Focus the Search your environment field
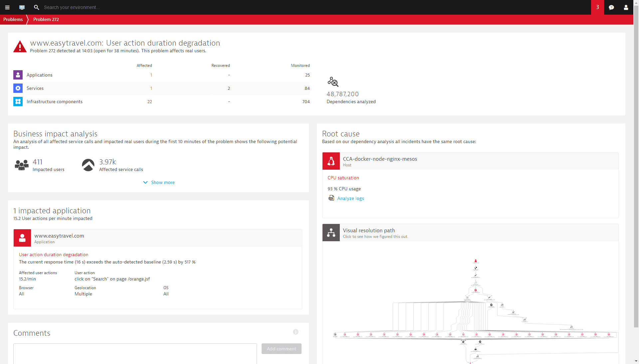Viewport: 639px width, 364px height. 72,7
